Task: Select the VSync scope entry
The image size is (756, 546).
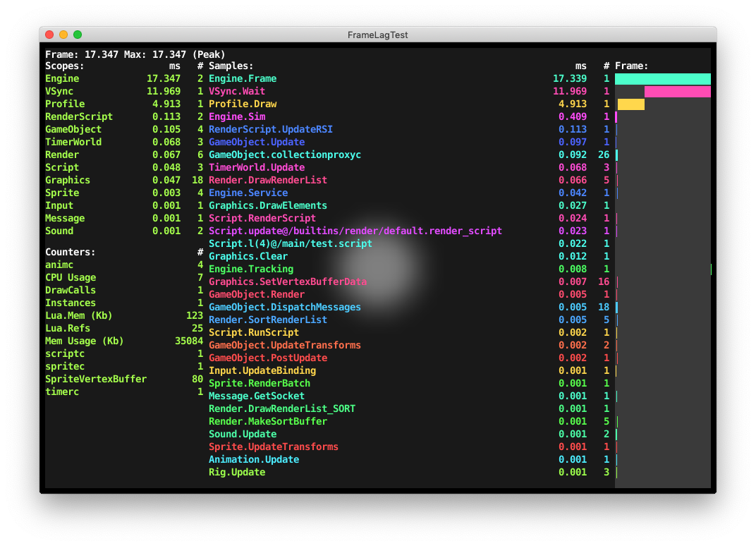Action: click(x=59, y=92)
